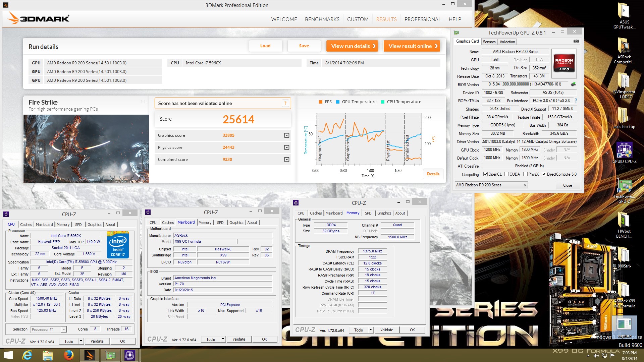Toggle OpenCL checkbox in GPU-Z

(485, 174)
